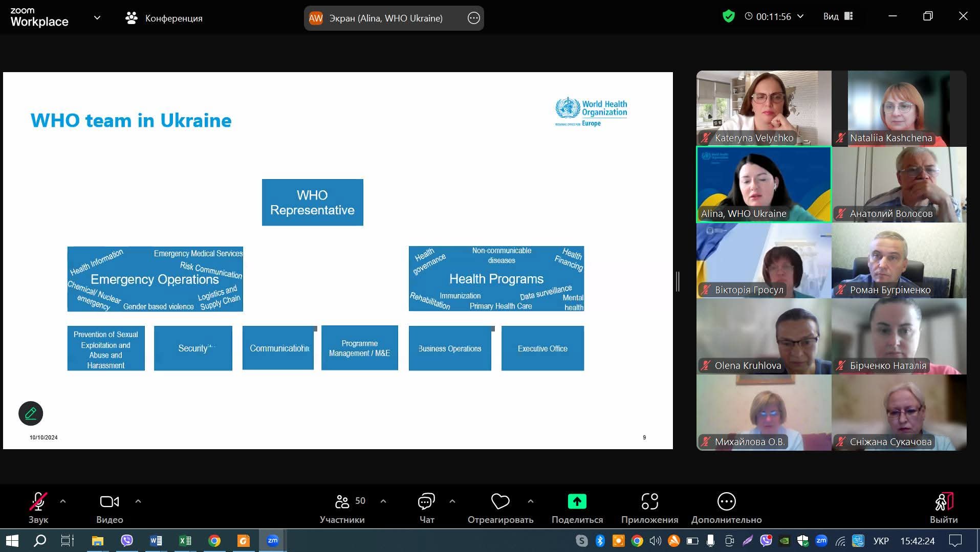Click the Leave meeting icon
This screenshot has width=980, height=552.
(x=943, y=502)
